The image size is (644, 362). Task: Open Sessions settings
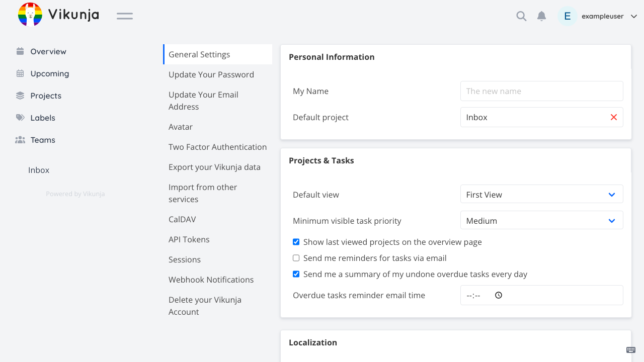[x=218, y=259]
